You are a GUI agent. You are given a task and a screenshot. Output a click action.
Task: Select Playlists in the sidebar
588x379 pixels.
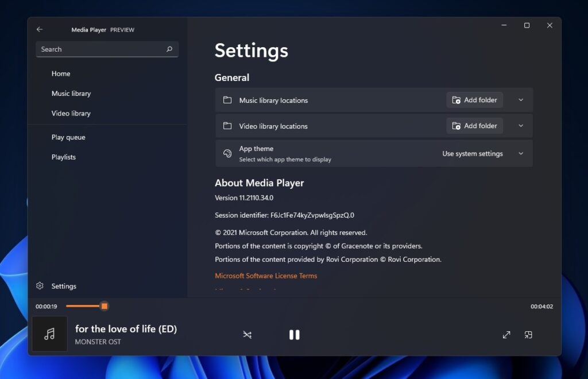click(63, 157)
